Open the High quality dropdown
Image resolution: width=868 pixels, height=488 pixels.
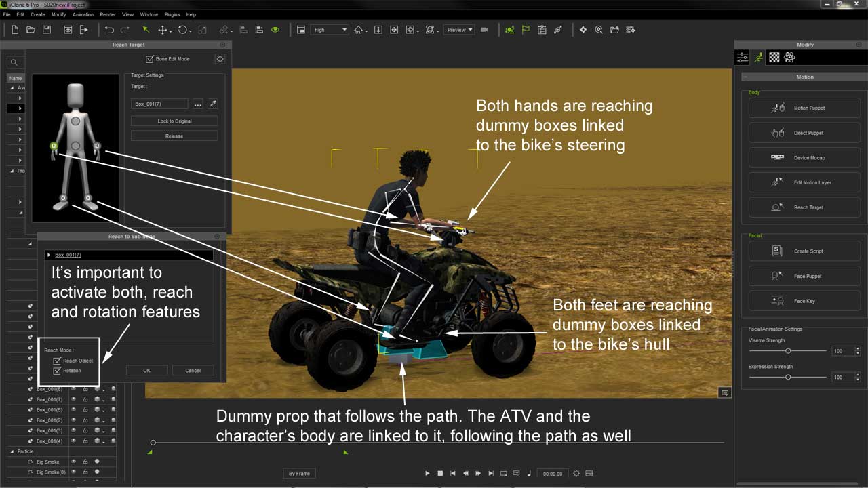coord(330,30)
